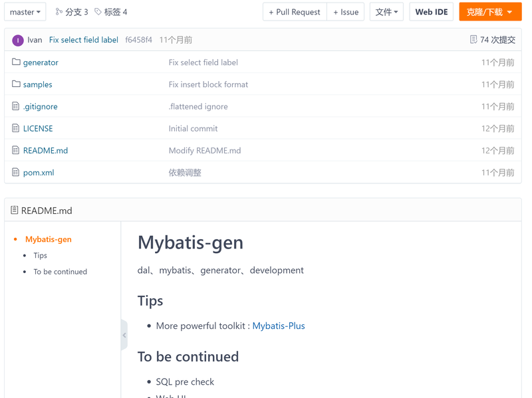
Task: Open commit message Initial commit
Action: click(193, 128)
